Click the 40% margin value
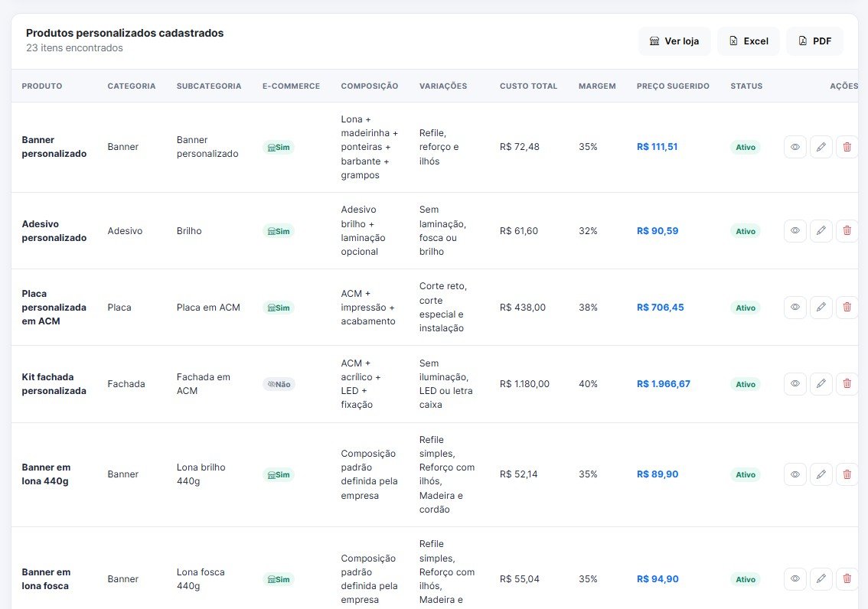The width and height of the screenshot is (868, 609). 588,384
